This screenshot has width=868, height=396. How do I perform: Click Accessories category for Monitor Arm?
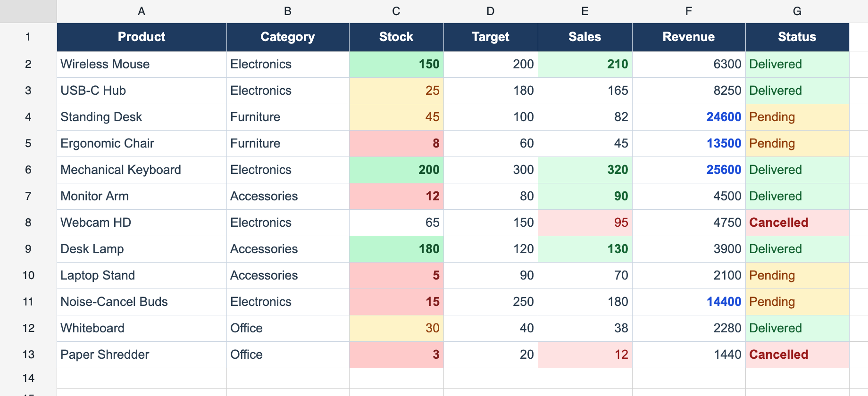click(x=288, y=196)
